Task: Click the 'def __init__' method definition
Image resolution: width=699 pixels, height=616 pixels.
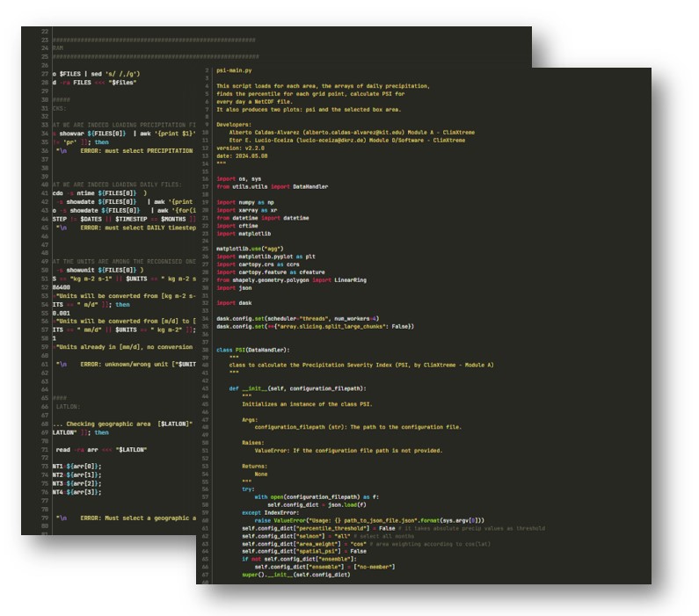Action: [x=297, y=388]
